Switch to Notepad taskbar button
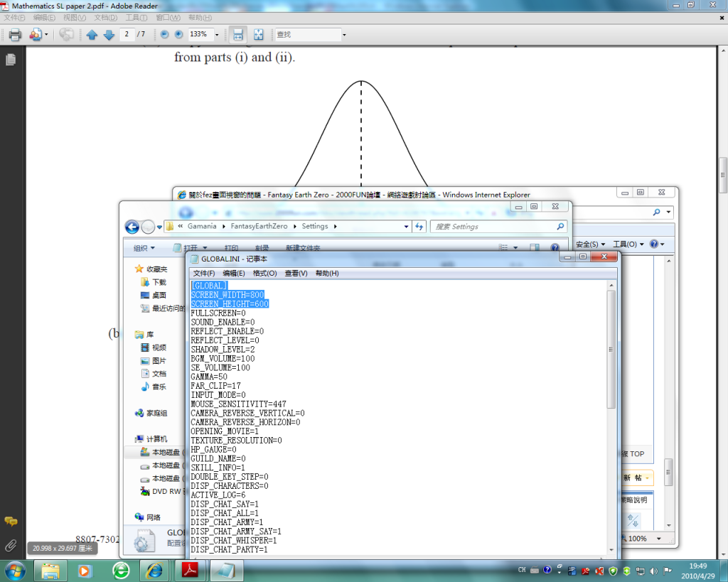Image resolution: width=728 pixels, height=582 pixels. coord(225,571)
